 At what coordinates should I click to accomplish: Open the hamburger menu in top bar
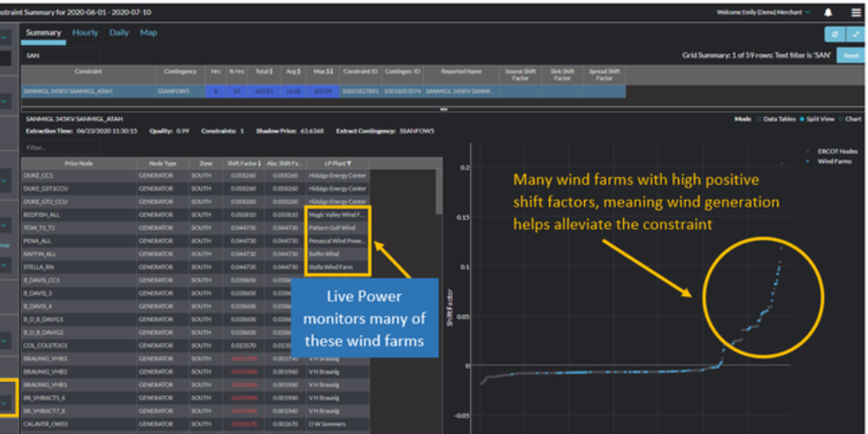[x=855, y=13]
